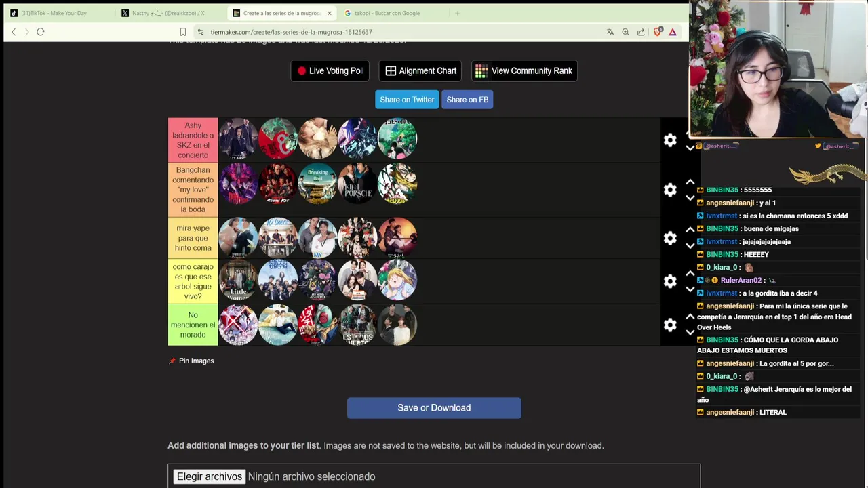The height and width of the screenshot is (488, 868).
Task: Click the Pin Images option
Action: click(x=191, y=361)
